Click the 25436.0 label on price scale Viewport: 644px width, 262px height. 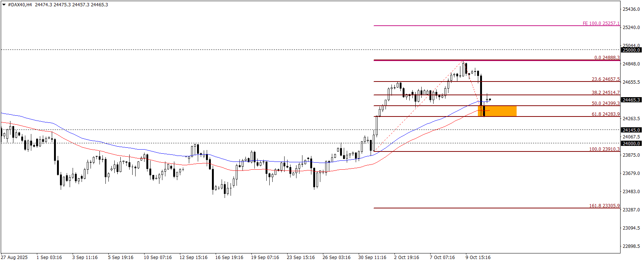(x=631, y=9)
